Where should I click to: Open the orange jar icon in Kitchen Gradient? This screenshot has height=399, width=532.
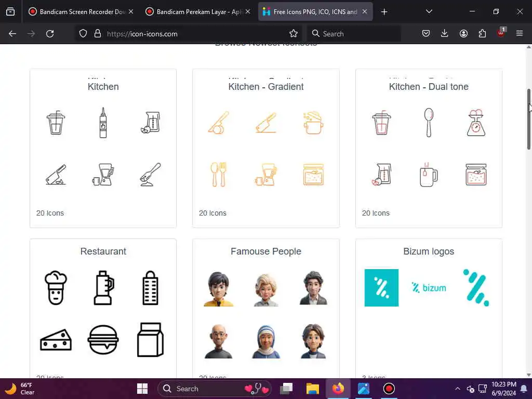tap(313, 175)
